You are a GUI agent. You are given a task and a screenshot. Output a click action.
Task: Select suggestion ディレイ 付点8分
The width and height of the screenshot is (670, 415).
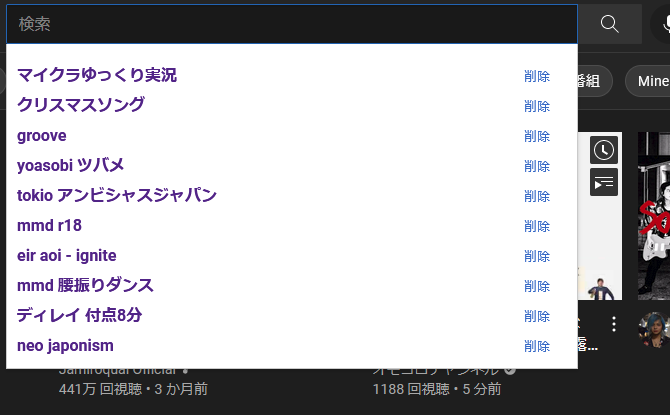pyautogui.click(x=292, y=316)
